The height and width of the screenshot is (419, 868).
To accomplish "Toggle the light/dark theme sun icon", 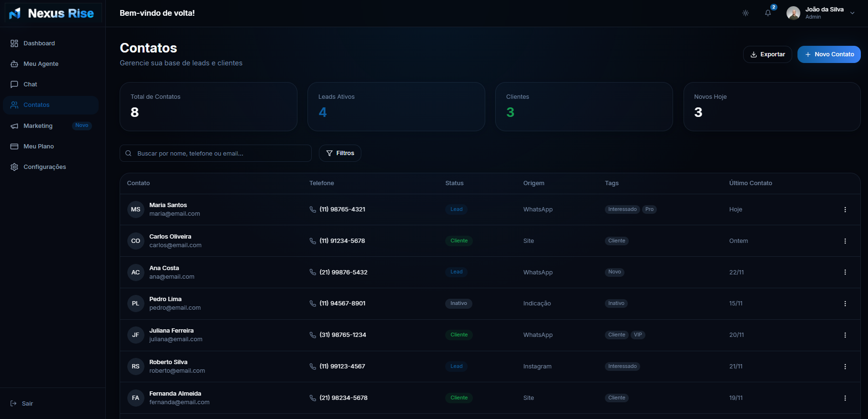I will pyautogui.click(x=745, y=13).
